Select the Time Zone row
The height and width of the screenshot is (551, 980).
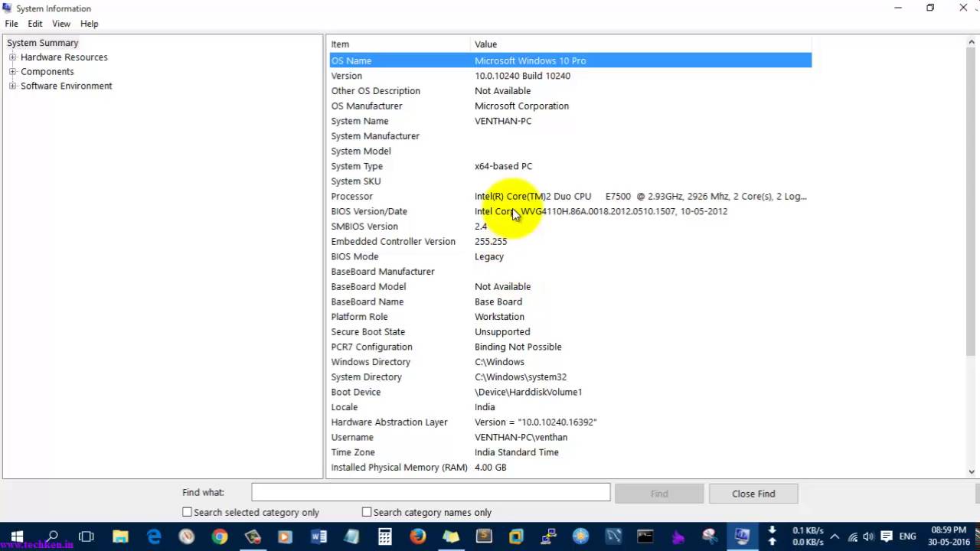[x=570, y=452]
